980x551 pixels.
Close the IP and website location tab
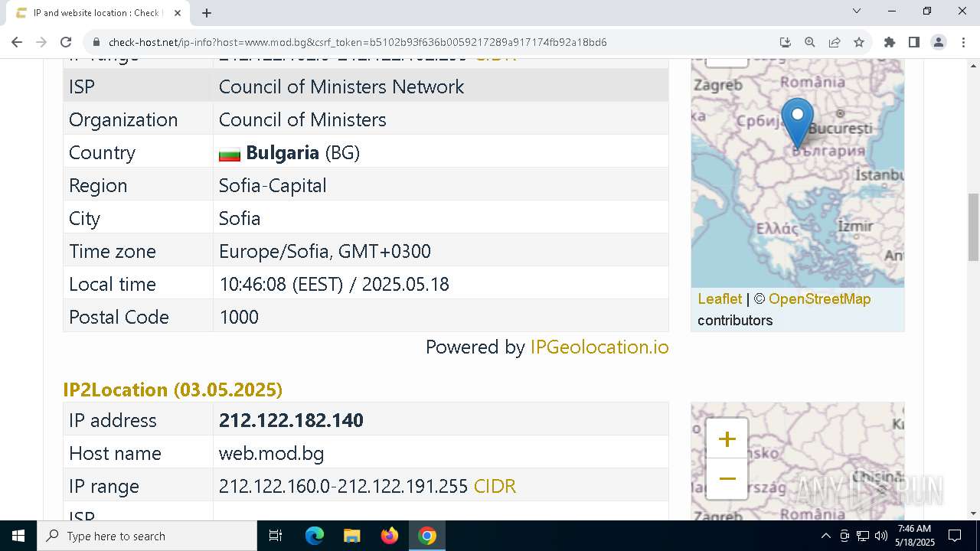click(178, 13)
